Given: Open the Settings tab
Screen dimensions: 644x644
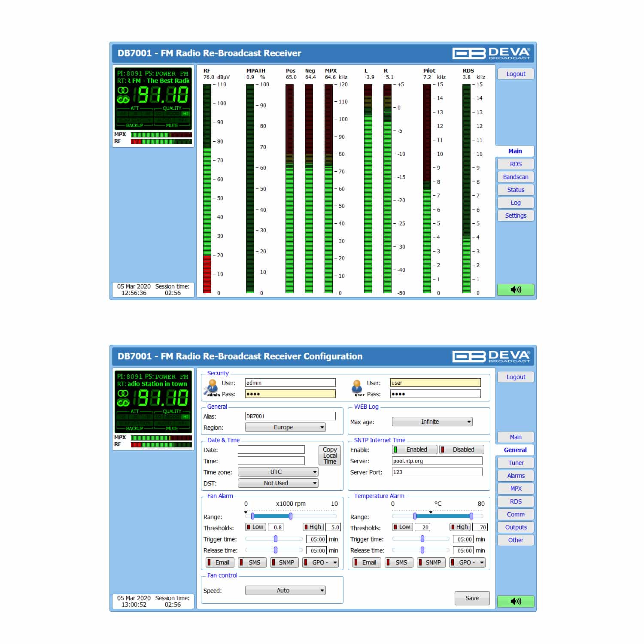Looking at the screenshot, I should [x=516, y=216].
